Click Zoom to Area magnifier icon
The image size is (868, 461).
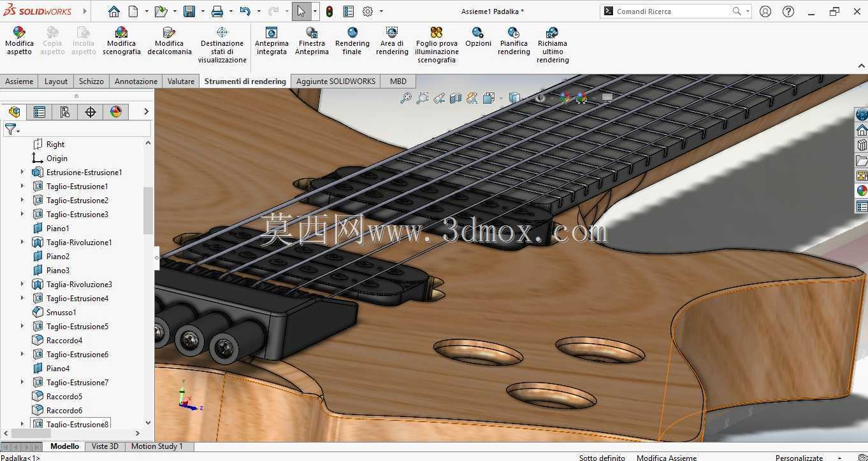[422, 98]
